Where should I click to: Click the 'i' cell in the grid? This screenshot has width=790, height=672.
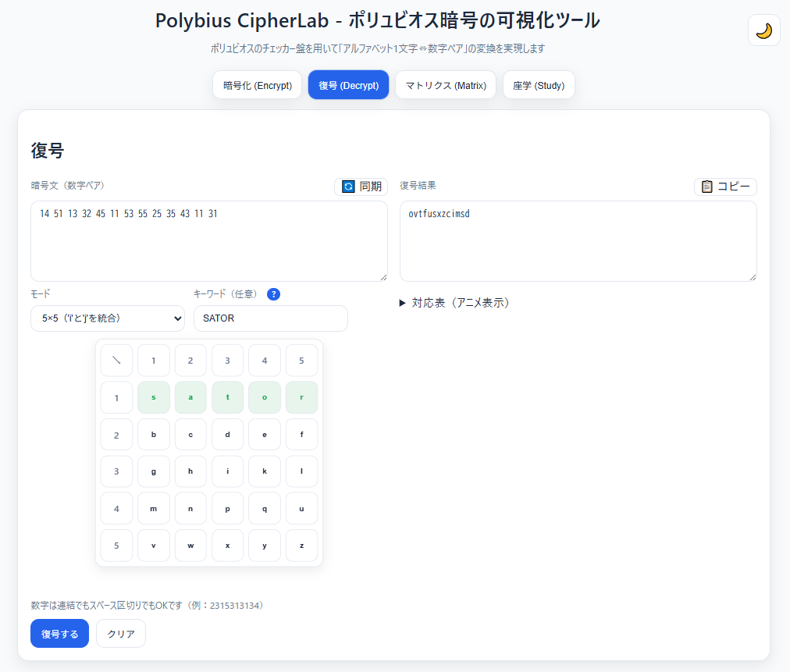227,471
